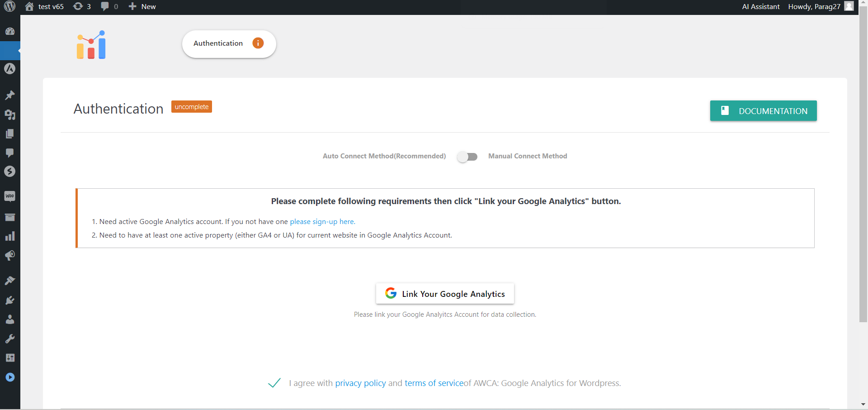The width and height of the screenshot is (868, 410).
Task: Open the Astra theme icon in sidebar
Action: 10,68
